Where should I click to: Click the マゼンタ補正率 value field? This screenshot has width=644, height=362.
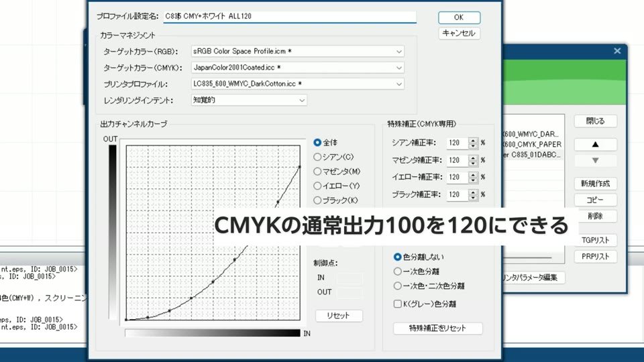click(457, 160)
